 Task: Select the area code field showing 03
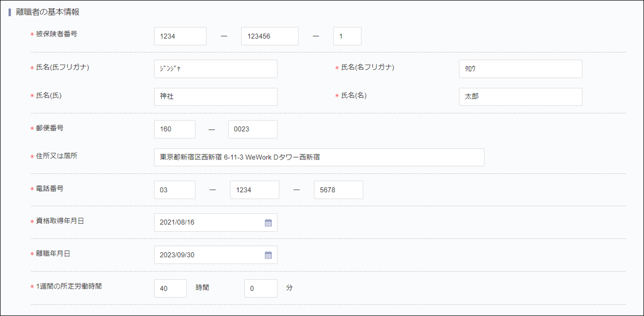click(x=174, y=190)
